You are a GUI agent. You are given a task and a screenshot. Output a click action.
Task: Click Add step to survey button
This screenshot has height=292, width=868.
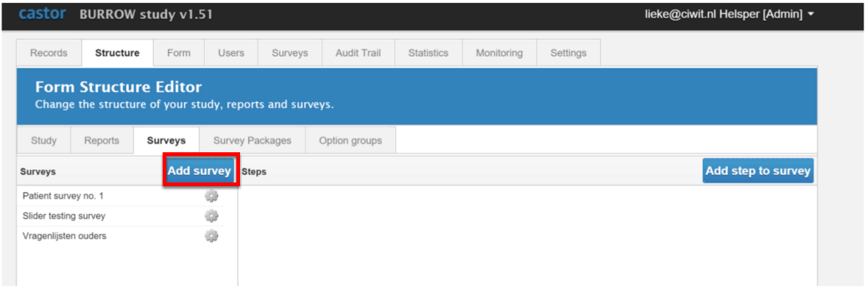pyautogui.click(x=758, y=171)
